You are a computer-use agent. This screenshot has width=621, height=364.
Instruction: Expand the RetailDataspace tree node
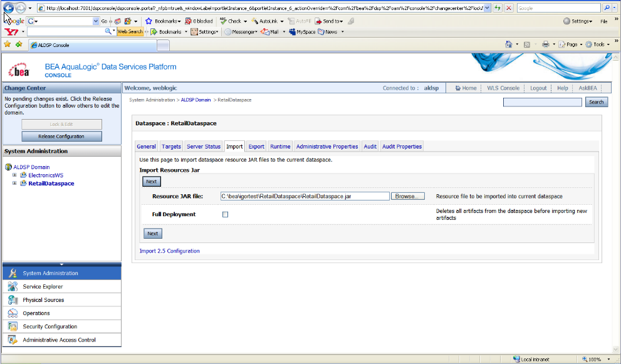(14, 183)
